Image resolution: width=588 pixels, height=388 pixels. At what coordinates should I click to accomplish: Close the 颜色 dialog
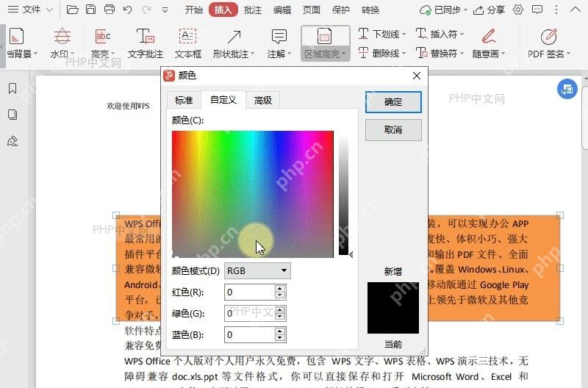pos(416,76)
